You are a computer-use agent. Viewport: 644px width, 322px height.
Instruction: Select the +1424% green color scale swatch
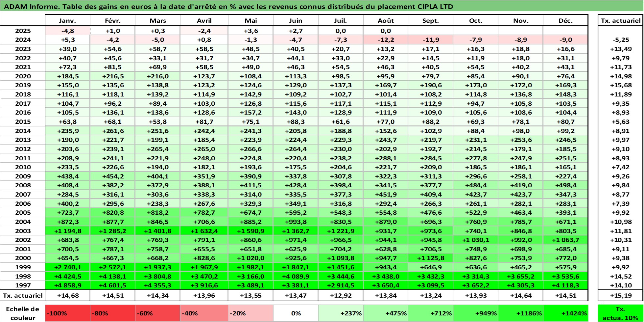coord(565,313)
